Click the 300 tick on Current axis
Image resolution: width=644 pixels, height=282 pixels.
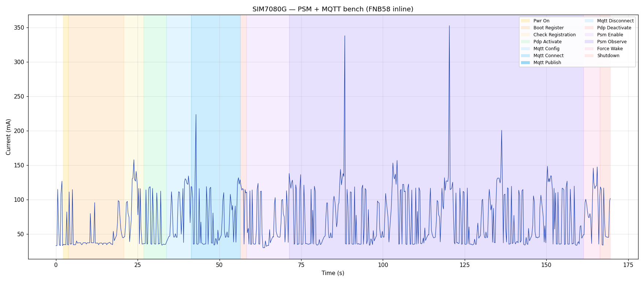tap(19, 62)
